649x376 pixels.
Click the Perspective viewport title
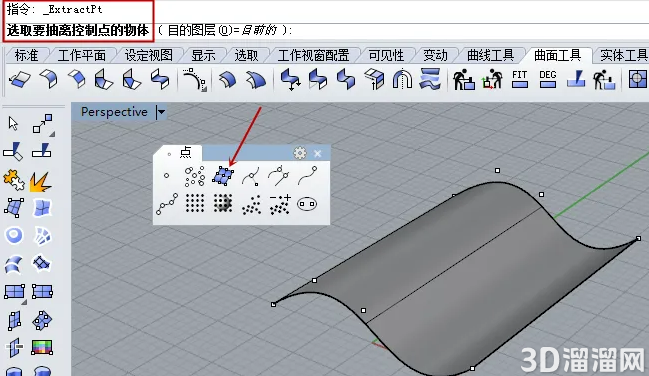[x=114, y=112]
